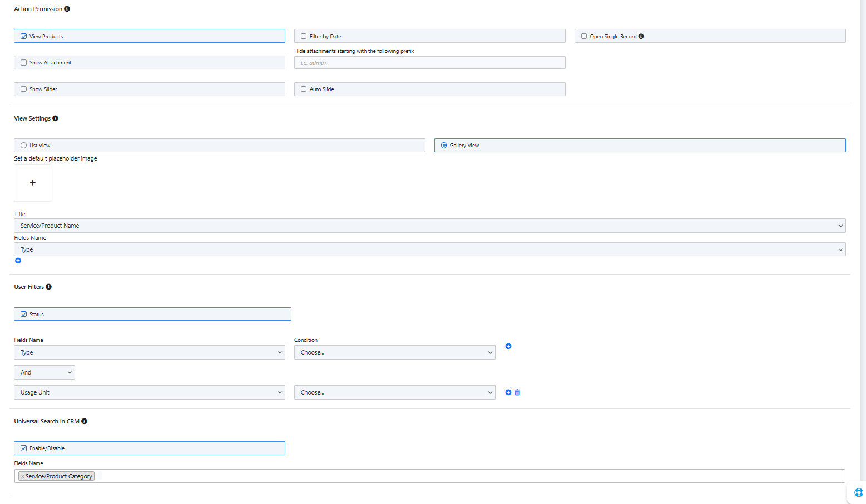
Task: Delete the Usage Unit filter row
Action: coord(517,392)
